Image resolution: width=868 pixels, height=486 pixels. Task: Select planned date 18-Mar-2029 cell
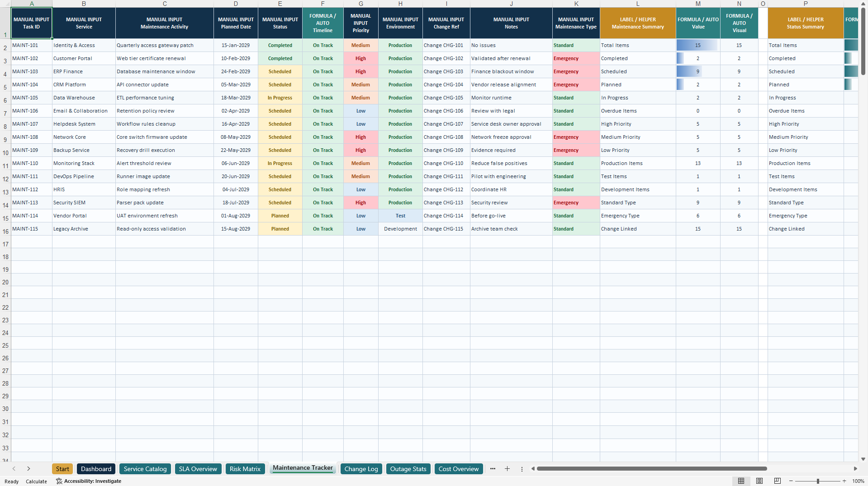tap(236, 98)
